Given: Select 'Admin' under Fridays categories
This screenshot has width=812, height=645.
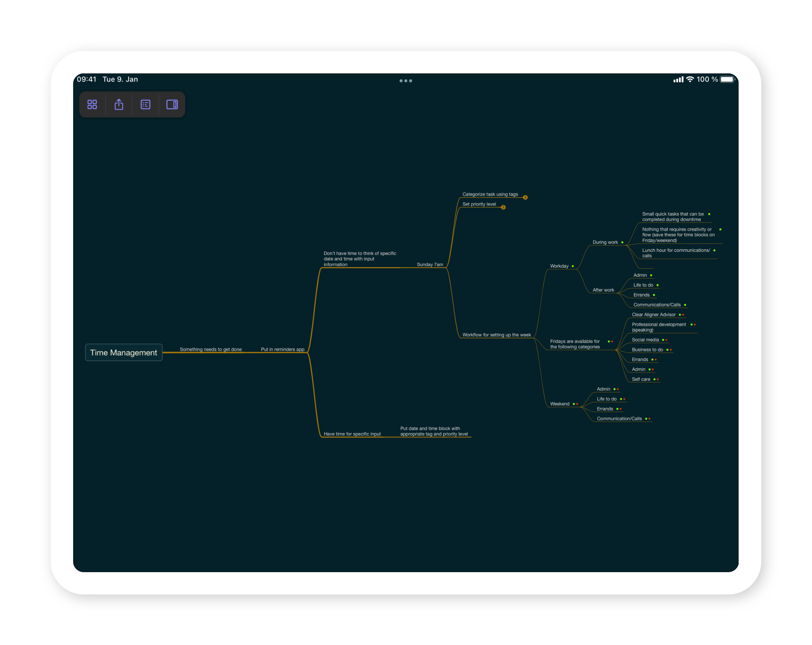Looking at the screenshot, I should click(638, 370).
